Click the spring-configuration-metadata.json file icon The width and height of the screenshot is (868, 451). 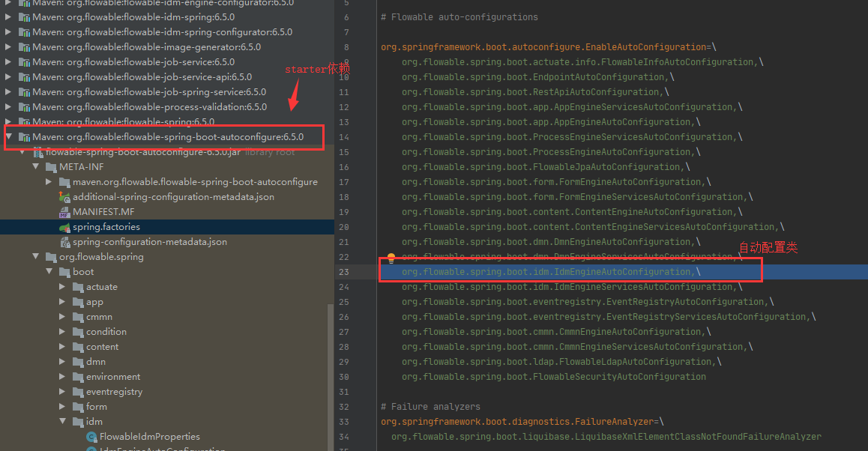coord(64,242)
